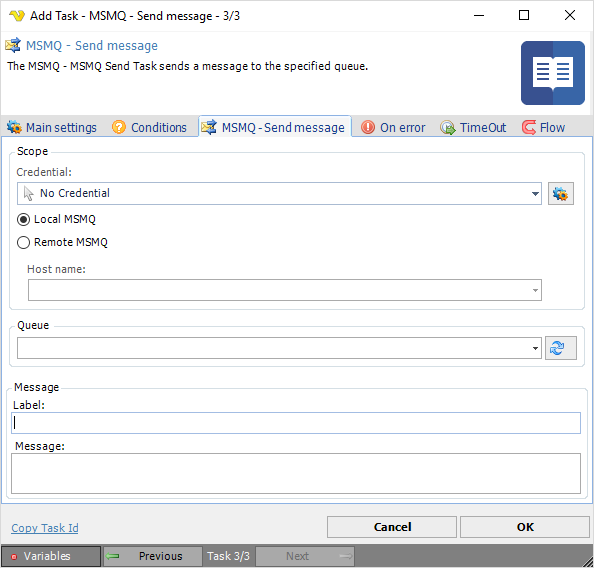The width and height of the screenshot is (594, 568).
Task: Click the Task 3/3 indicator
Action: (x=228, y=556)
